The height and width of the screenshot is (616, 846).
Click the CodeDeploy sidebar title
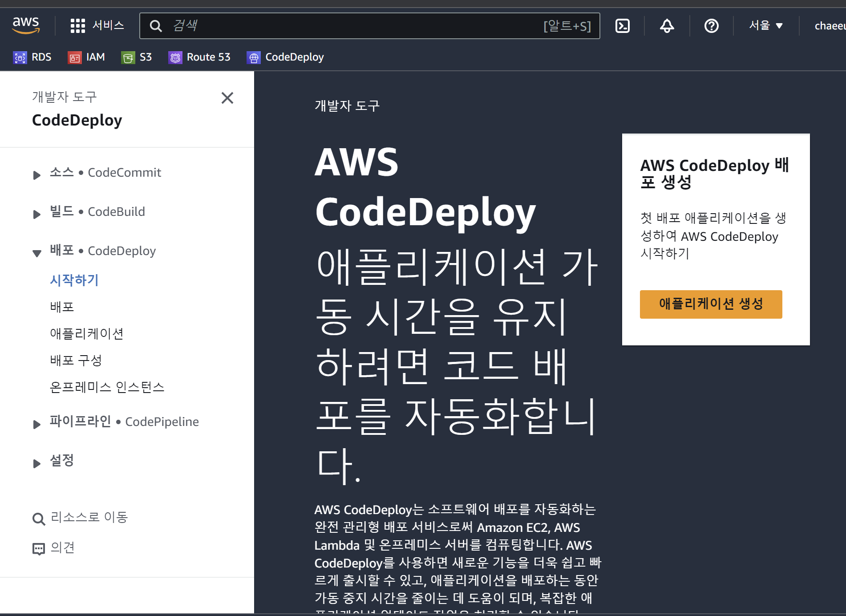pos(77,120)
